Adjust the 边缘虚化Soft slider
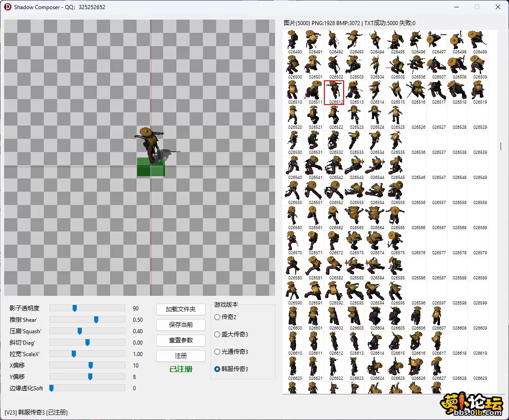The width and height of the screenshot is (509, 420). 87,388
